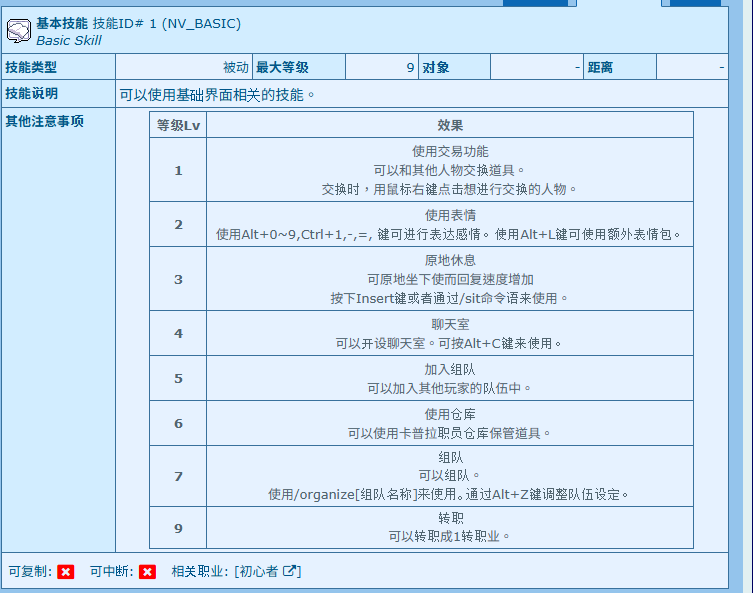Click the 技能说明 description text
Viewport: 753px width, 593px height.
coord(218,95)
